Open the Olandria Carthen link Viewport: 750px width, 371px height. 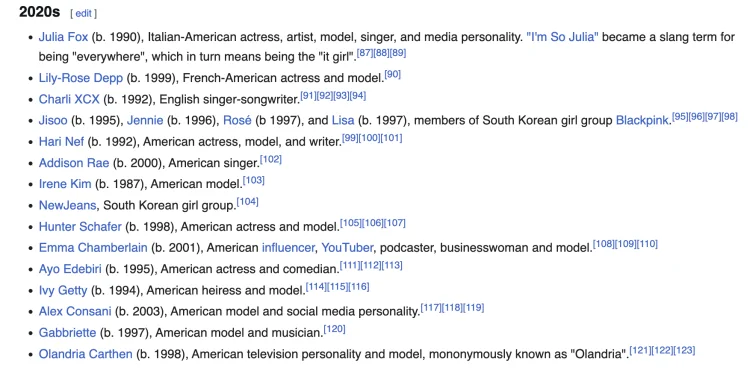pos(86,354)
